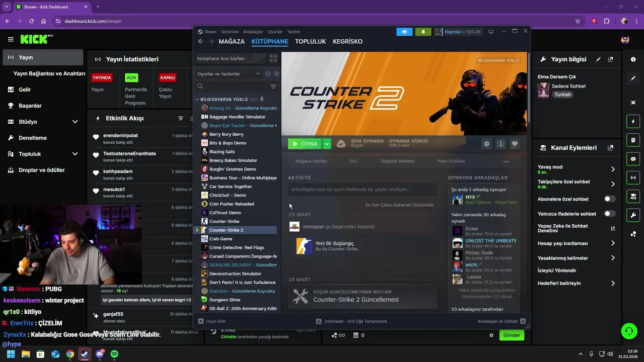Image resolution: width=644 pixels, height=362 pixels.
Task: Switch Steam library to grid view icon
Action: point(273,58)
